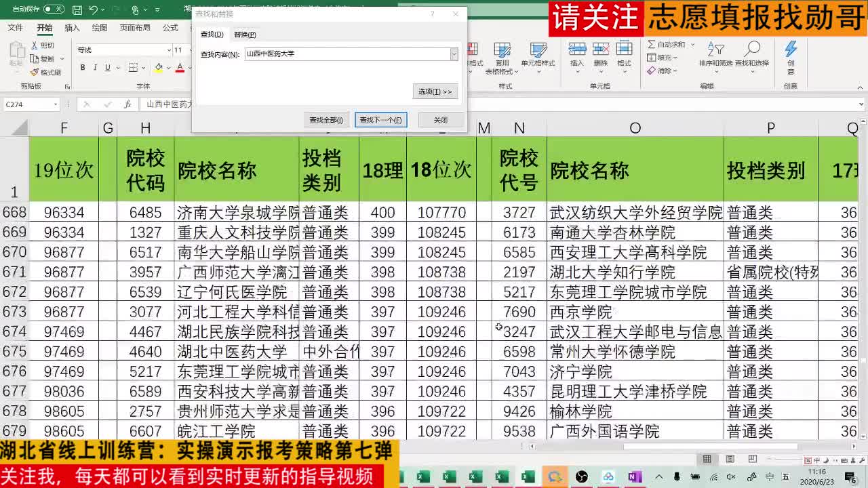Screen dimensions: 868x488
Task: Open Cell Styles icon
Action: coord(538,50)
